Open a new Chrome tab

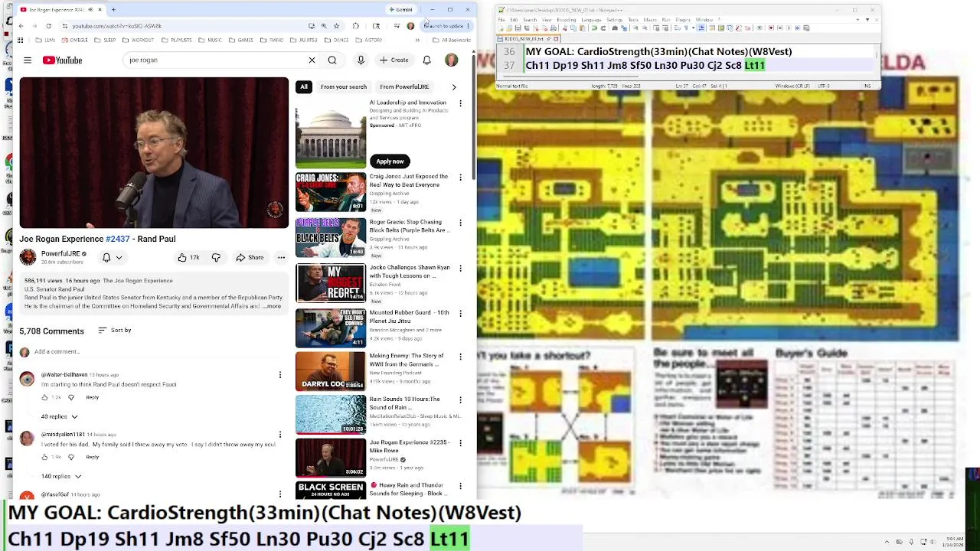113,10
